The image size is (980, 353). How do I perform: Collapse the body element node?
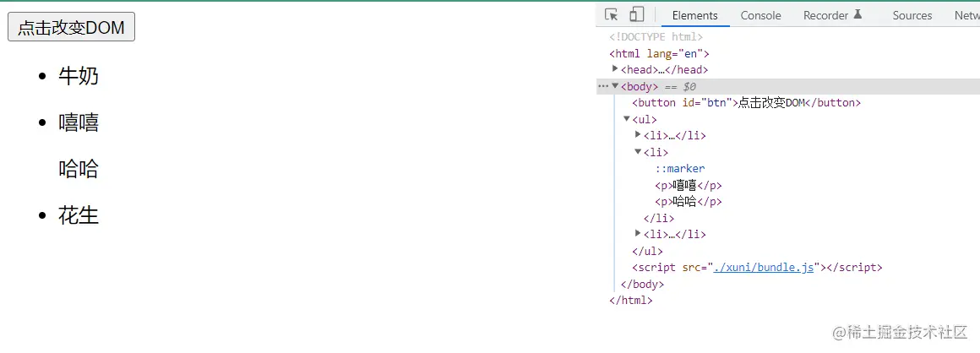pyautogui.click(x=615, y=85)
